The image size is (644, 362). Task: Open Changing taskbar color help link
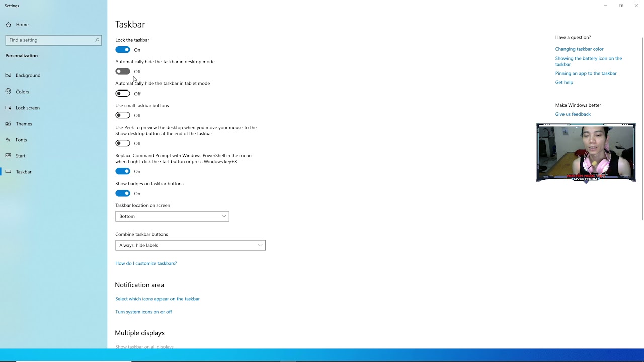click(579, 49)
